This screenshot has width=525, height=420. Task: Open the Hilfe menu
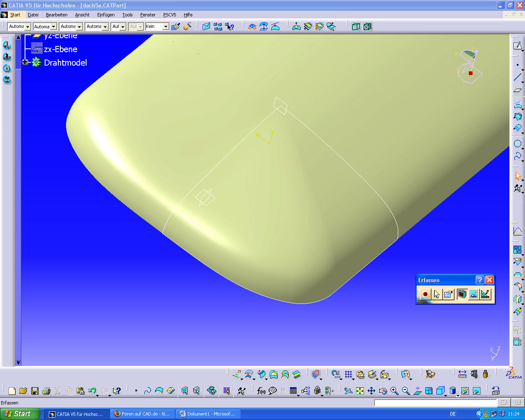click(188, 15)
